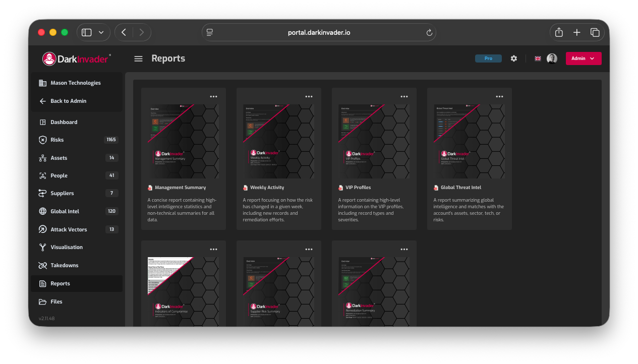Open Supplier Risk Summary card options menu

click(x=309, y=249)
